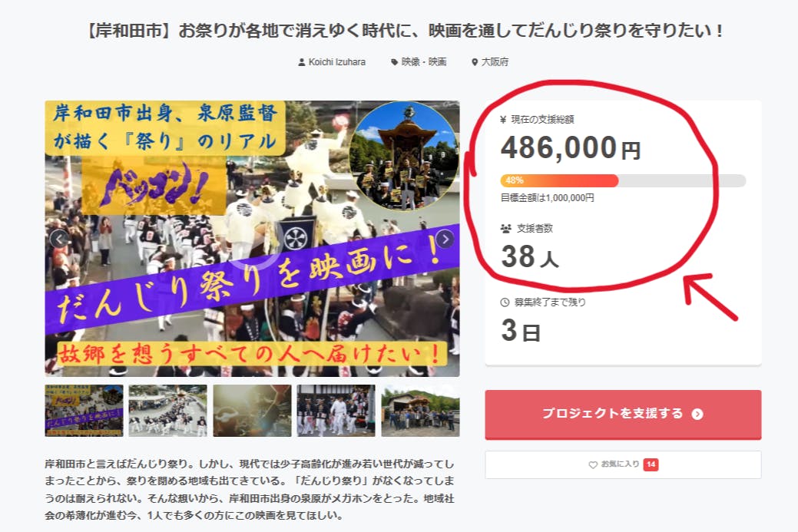Select the third thumbnail with sunlit scene
Screen dimensions: 798x532
click(252, 411)
